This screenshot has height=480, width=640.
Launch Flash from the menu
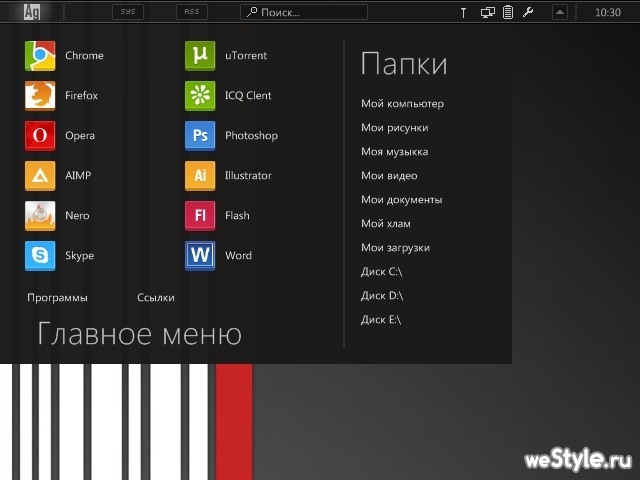[x=200, y=216]
